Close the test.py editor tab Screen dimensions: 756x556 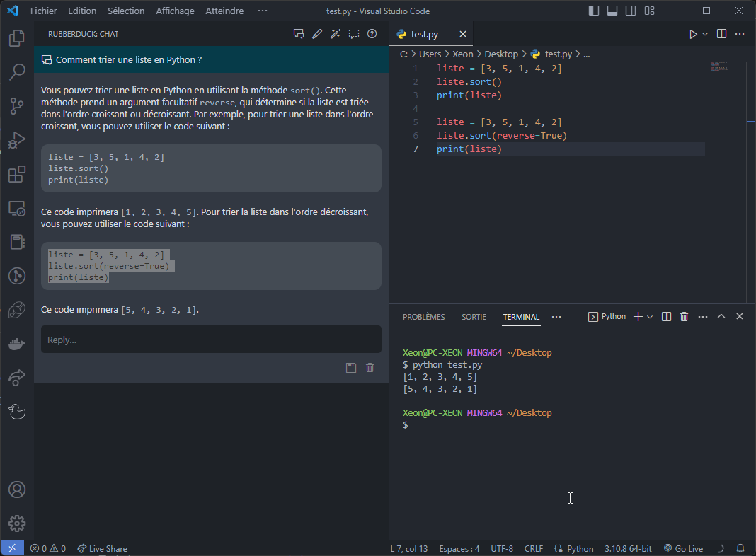click(x=463, y=34)
